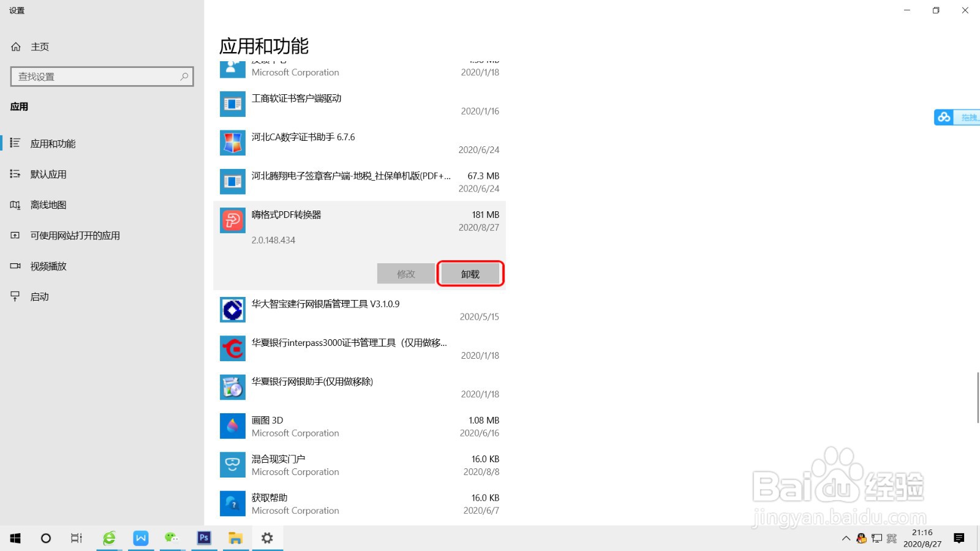Open Task View in taskbar

click(76, 538)
